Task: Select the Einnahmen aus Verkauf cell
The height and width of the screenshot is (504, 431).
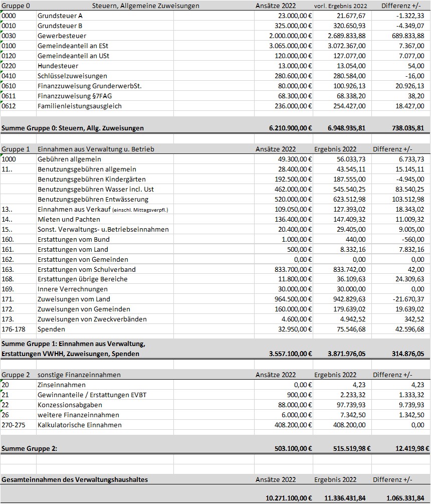Action: tap(105, 209)
